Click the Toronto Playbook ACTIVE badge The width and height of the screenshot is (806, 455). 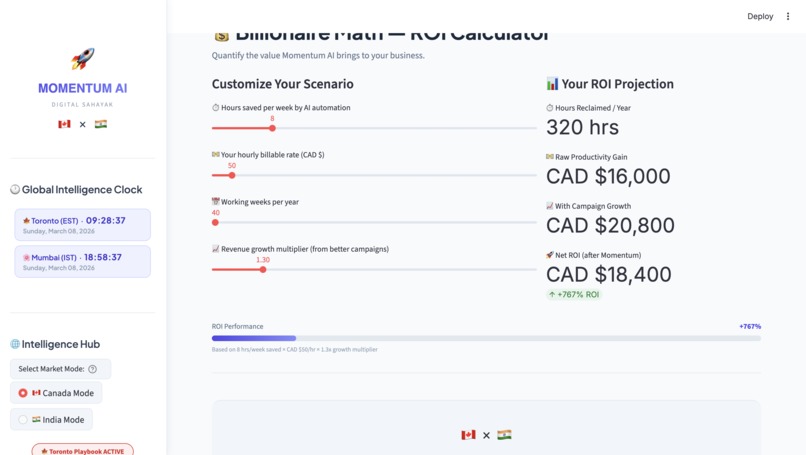82,450
